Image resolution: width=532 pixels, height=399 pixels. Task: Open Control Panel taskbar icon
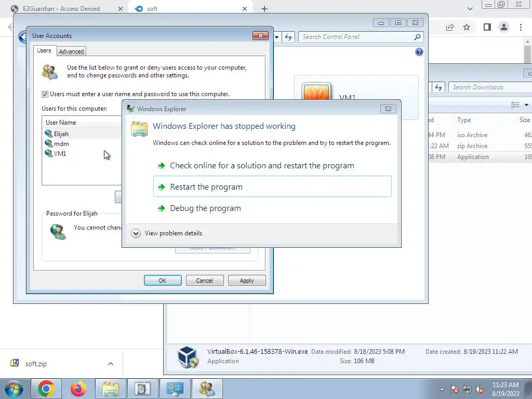point(175,389)
